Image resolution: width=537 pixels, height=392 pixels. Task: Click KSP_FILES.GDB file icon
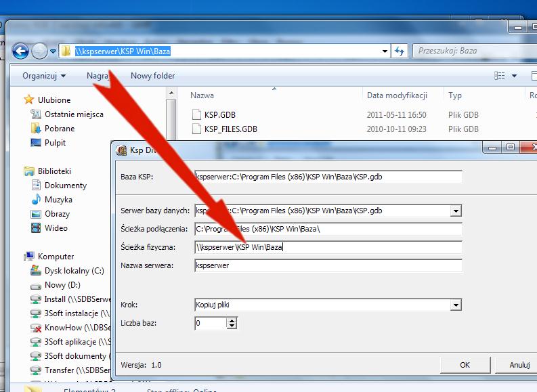coord(196,129)
